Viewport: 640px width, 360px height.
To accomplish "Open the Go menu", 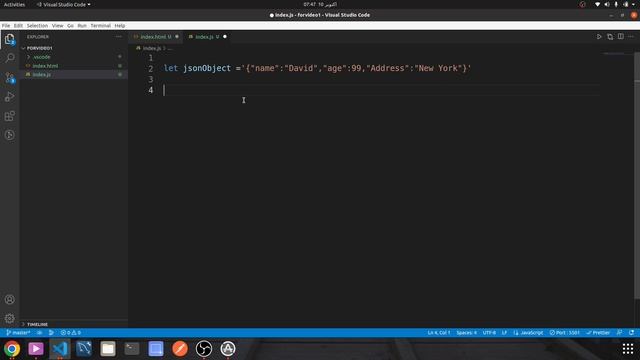I will point(70,26).
